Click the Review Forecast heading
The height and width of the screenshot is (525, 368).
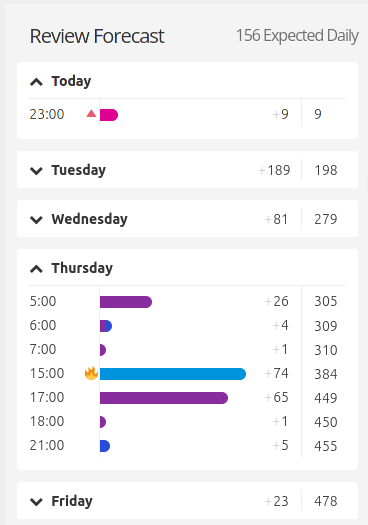click(97, 36)
